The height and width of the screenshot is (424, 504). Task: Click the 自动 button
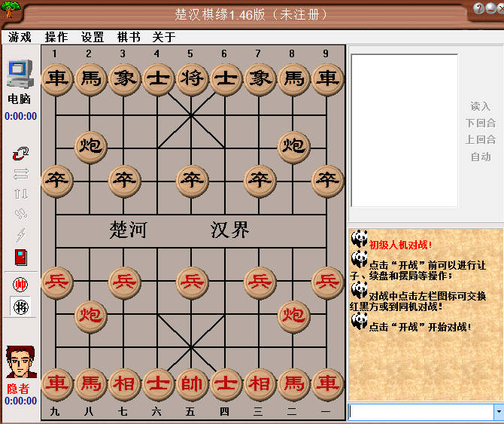(x=481, y=157)
